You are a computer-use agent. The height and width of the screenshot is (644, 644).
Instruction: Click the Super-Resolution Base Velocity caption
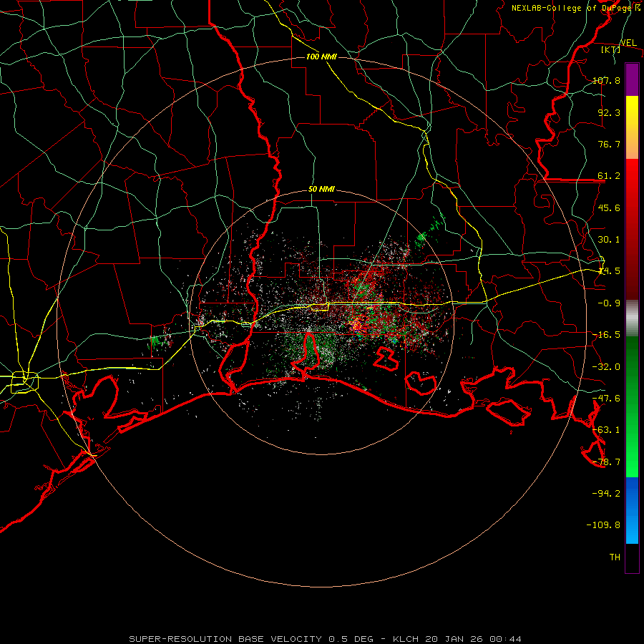point(325,639)
